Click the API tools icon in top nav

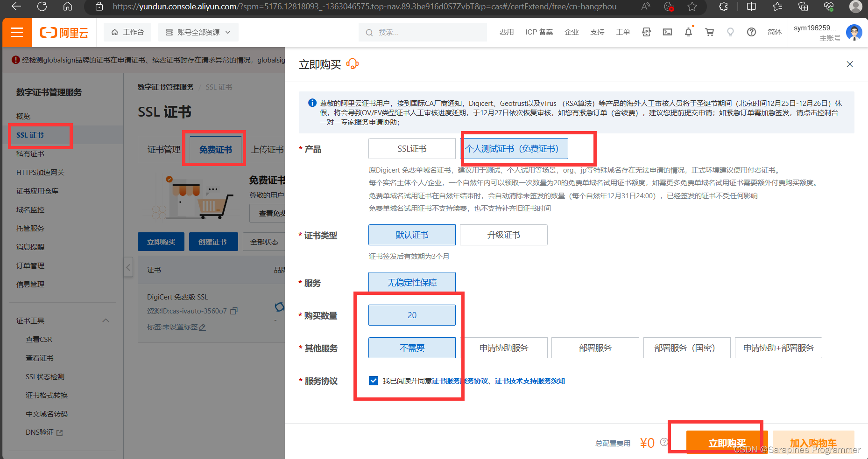click(x=646, y=32)
